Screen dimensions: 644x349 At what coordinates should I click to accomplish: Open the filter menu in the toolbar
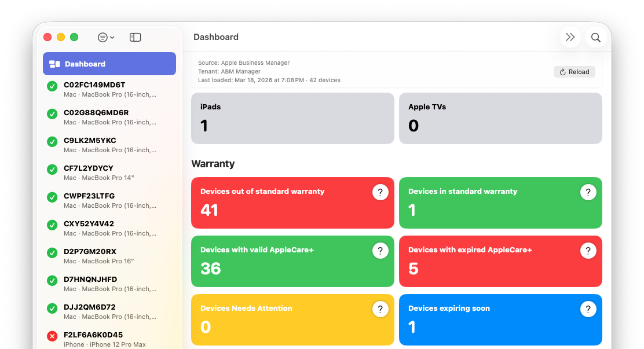click(105, 36)
